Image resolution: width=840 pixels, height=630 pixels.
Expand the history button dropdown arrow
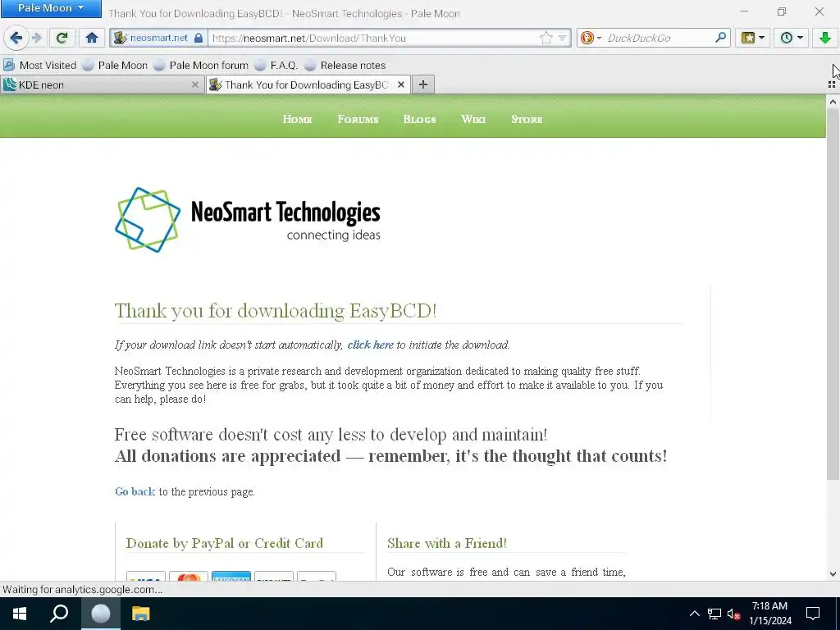pos(800,38)
